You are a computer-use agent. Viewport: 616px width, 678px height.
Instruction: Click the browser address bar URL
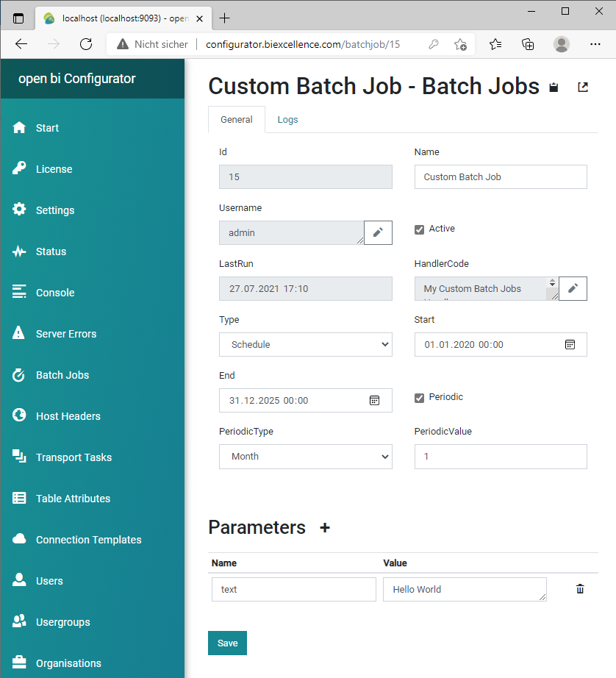coord(303,44)
